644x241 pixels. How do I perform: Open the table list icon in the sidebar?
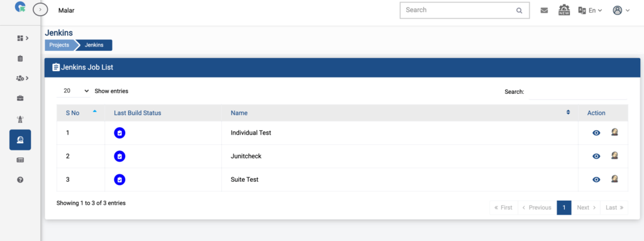(x=20, y=160)
